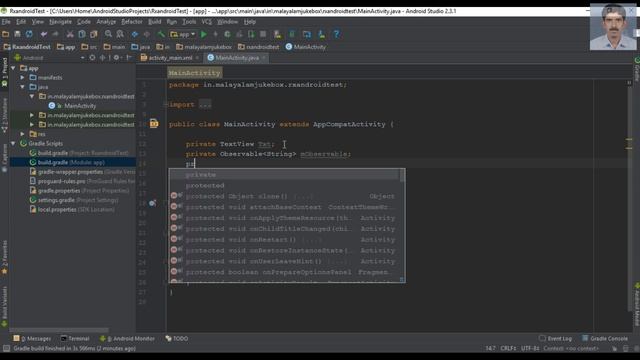Click the Copy toolbar icon
640x360 pixels.
point(82,34)
